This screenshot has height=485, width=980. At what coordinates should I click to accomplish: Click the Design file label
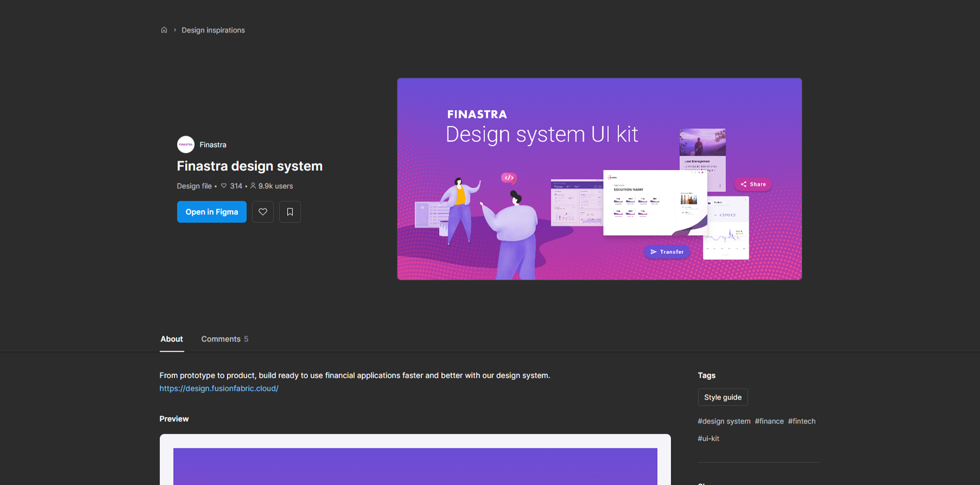[x=194, y=186]
